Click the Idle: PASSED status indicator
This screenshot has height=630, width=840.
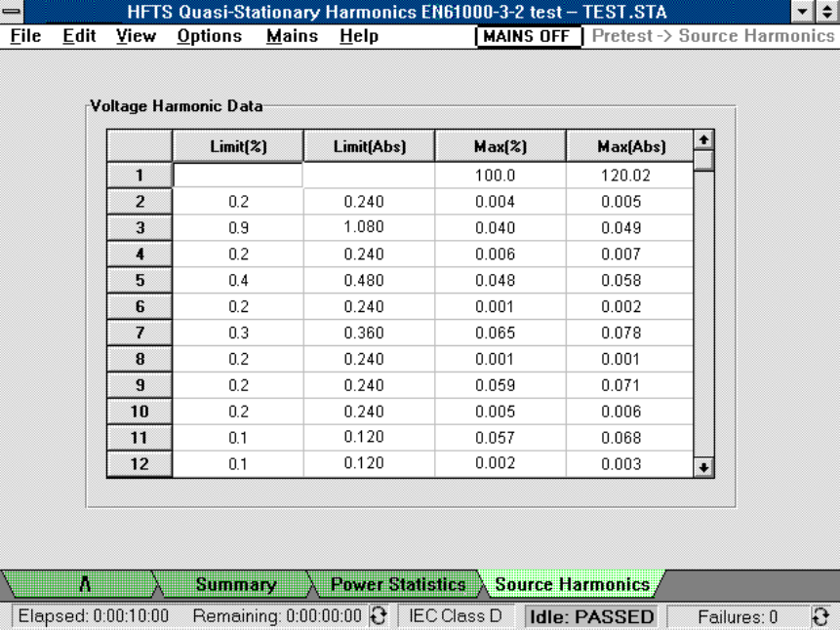[x=589, y=616]
